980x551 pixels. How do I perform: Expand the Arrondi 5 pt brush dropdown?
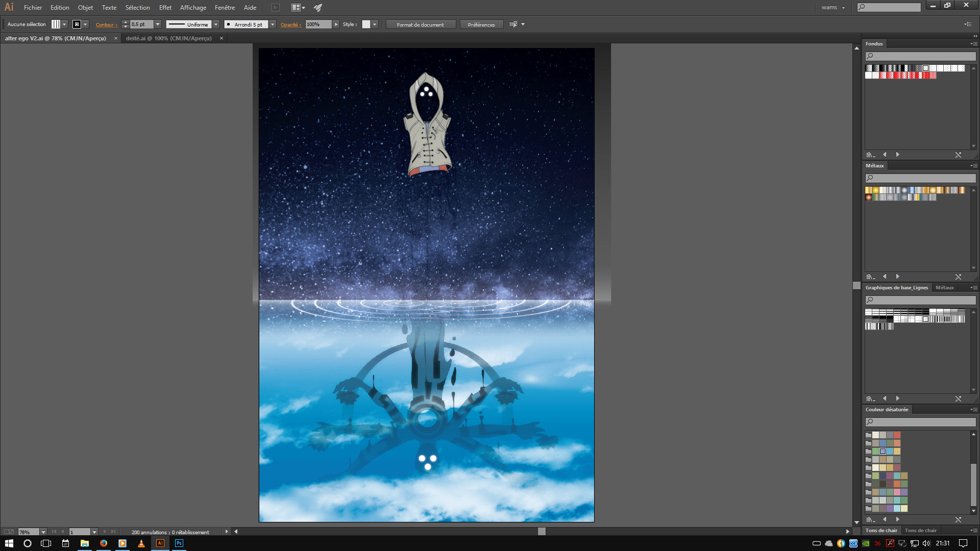coord(273,24)
